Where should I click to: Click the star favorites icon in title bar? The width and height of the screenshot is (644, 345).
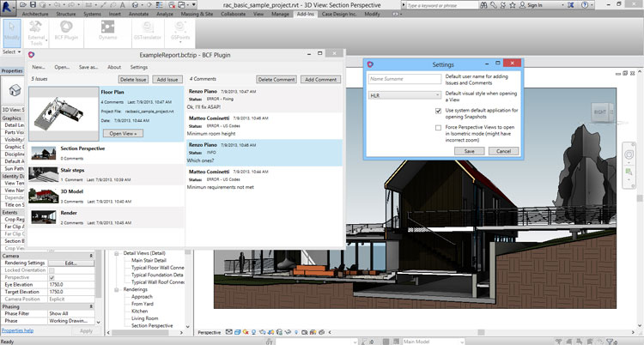click(x=513, y=5)
